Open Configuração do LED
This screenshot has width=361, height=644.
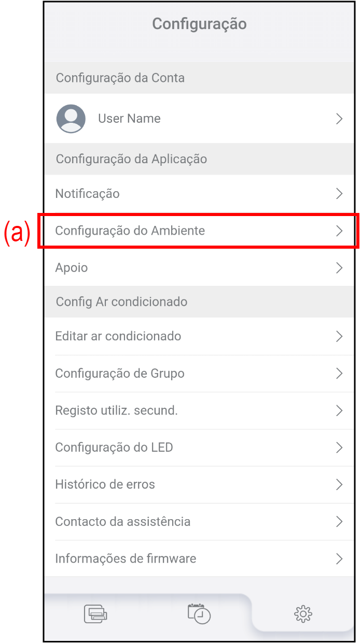[114, 448]
